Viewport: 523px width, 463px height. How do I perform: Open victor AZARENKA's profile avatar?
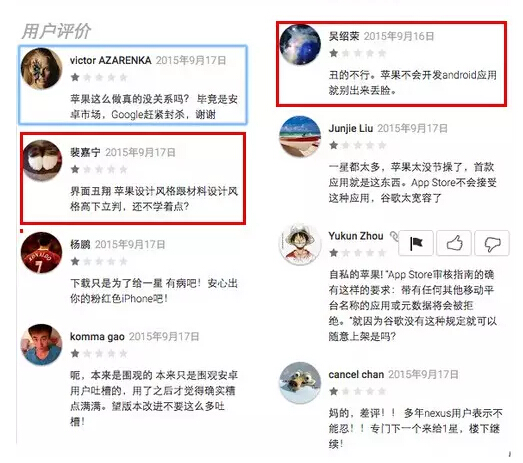(41, 68)
